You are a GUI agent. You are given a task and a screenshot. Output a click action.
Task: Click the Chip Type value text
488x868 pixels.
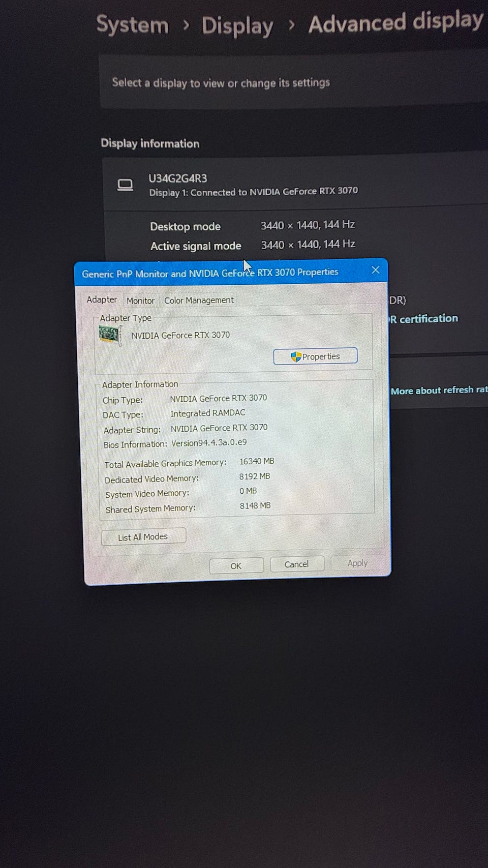[x=218, y=398]
